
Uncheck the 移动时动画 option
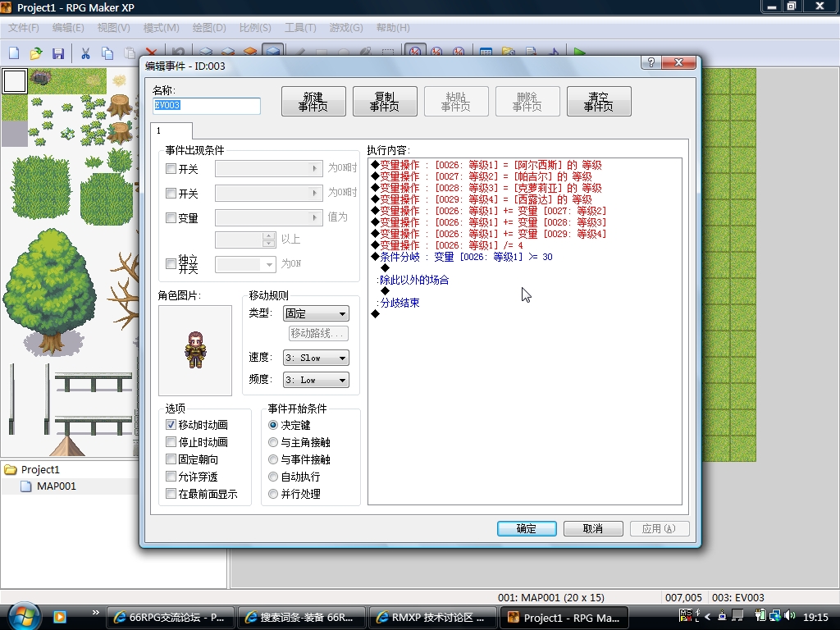(x=171, y=425)
